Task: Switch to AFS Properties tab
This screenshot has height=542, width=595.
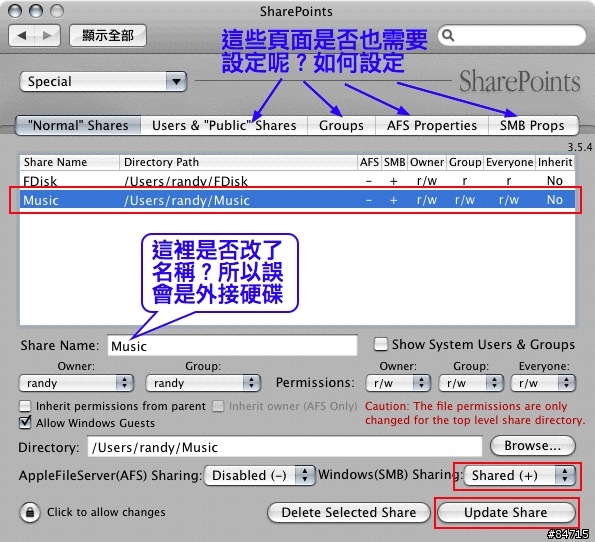Action: click(432, 125)
